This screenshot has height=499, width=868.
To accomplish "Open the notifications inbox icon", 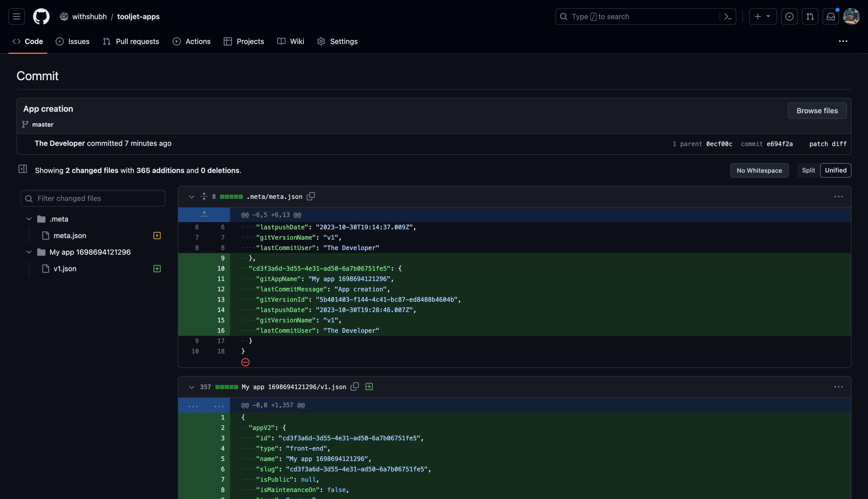I will (831, 17).
